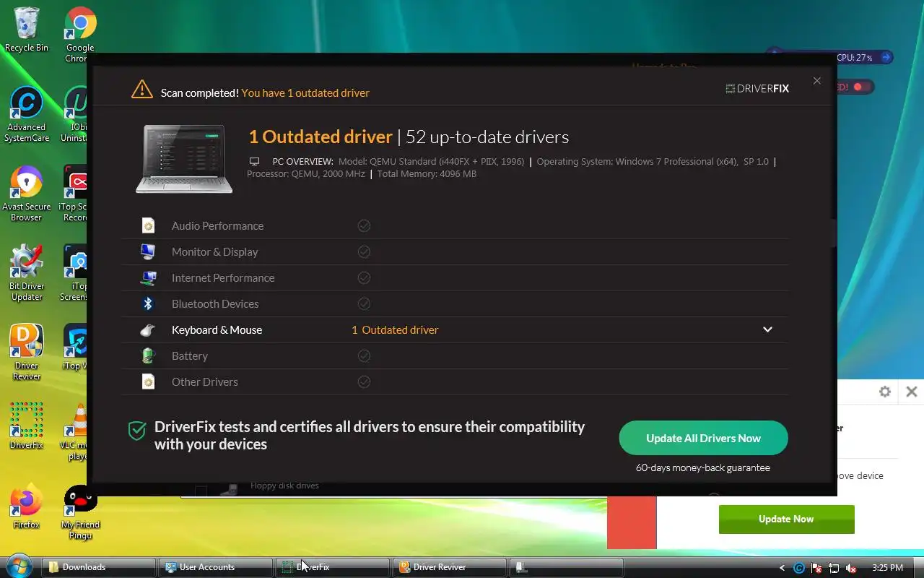Click the Battery status checkmark
Viewport: 924px width, 578px height.
[x=364, y=355]
